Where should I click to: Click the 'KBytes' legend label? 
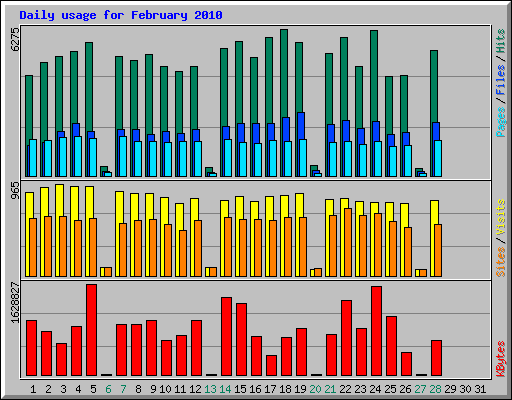click(501, 359)
